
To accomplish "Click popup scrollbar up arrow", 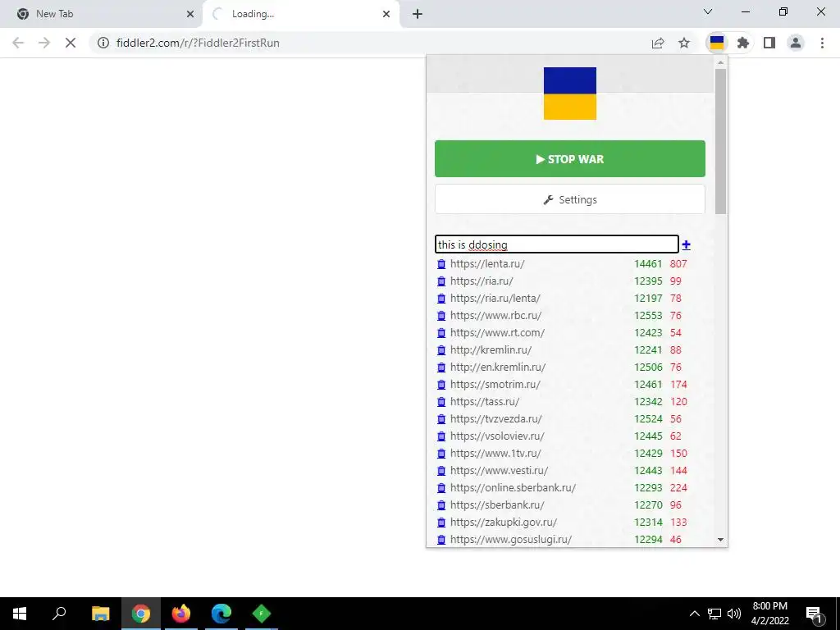I will click(720, 62).
